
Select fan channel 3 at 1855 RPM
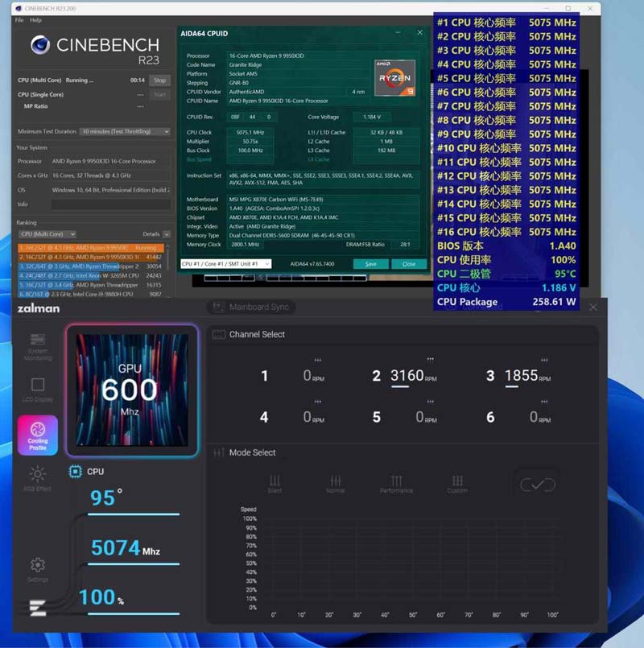tap(519, 376)
